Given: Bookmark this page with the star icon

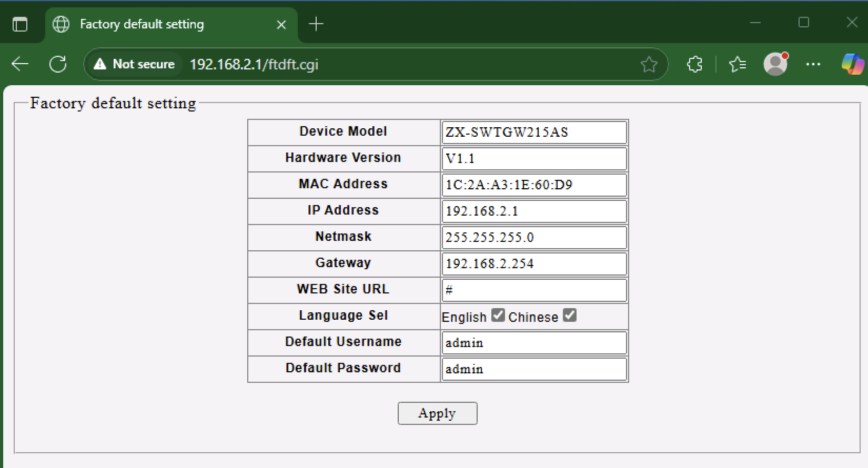Looking at the screenshot, I should tap(649, 64).
